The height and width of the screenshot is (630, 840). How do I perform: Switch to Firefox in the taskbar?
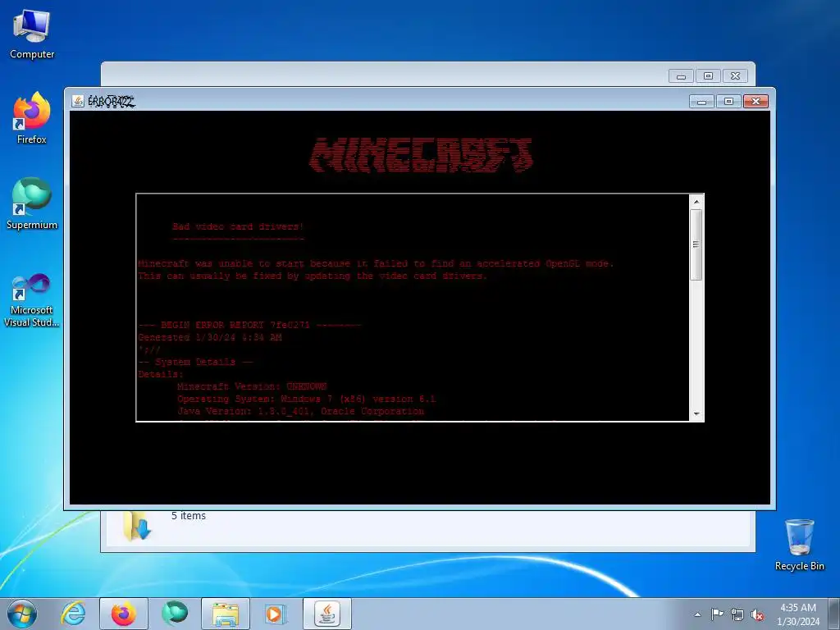tap(124, 614)
